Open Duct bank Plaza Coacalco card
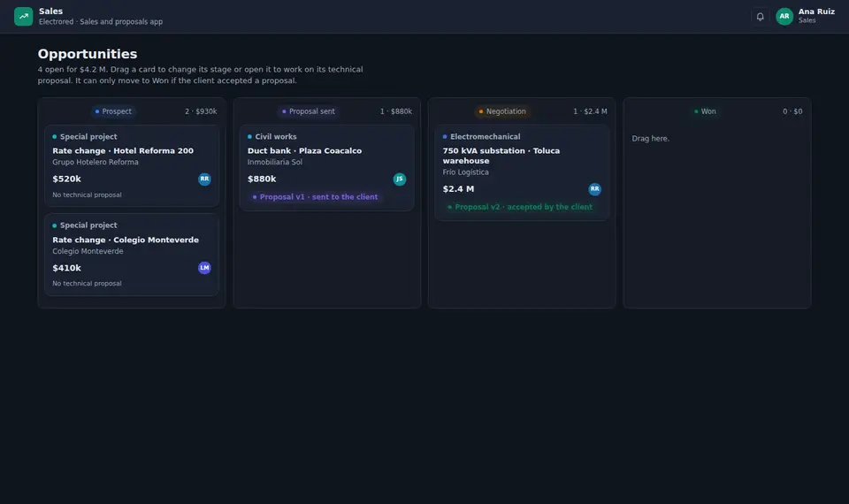The height and width of the screenshot is (504, 849). click(326, 168)
